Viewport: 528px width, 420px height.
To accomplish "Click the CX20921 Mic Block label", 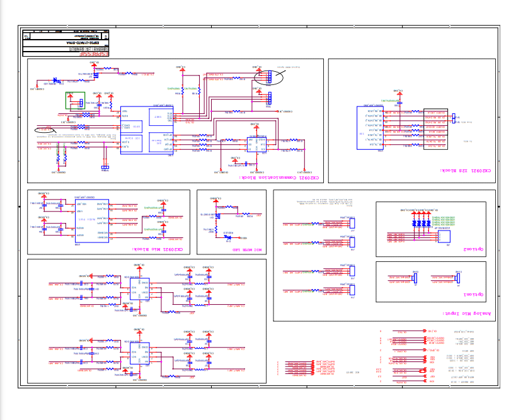I will click(158, 249).
